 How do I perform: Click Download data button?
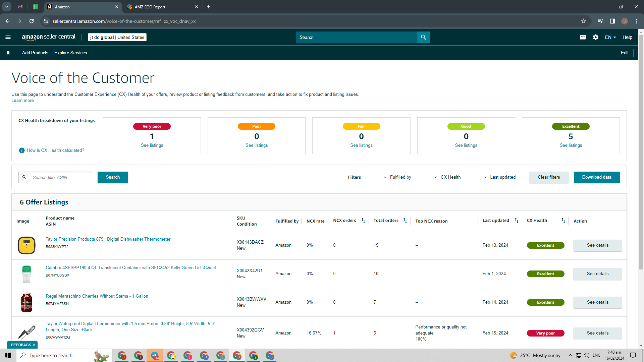[x=597, y=177]
